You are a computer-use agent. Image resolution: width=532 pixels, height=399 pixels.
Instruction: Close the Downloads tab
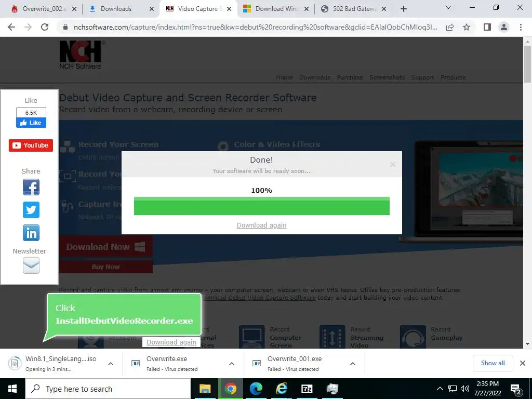point(152,9)
